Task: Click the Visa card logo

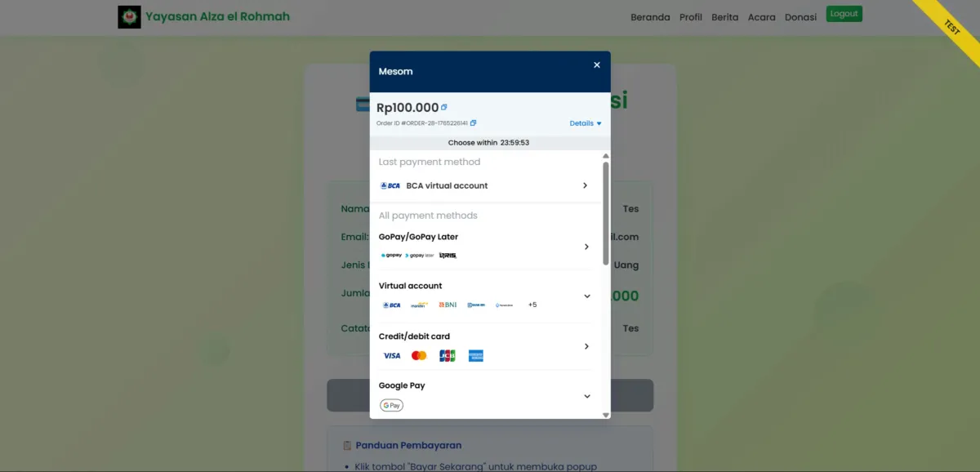Action: pyautogui.click(x=392, y=356)
